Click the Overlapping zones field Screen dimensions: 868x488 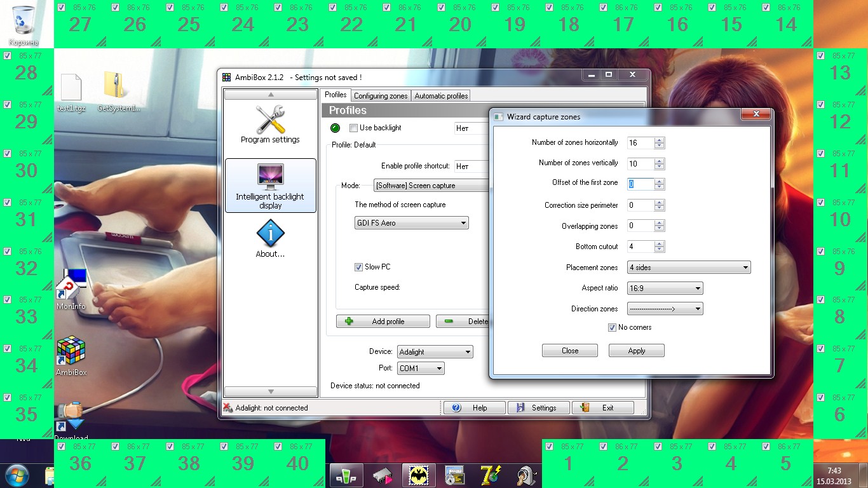(641, 226)
